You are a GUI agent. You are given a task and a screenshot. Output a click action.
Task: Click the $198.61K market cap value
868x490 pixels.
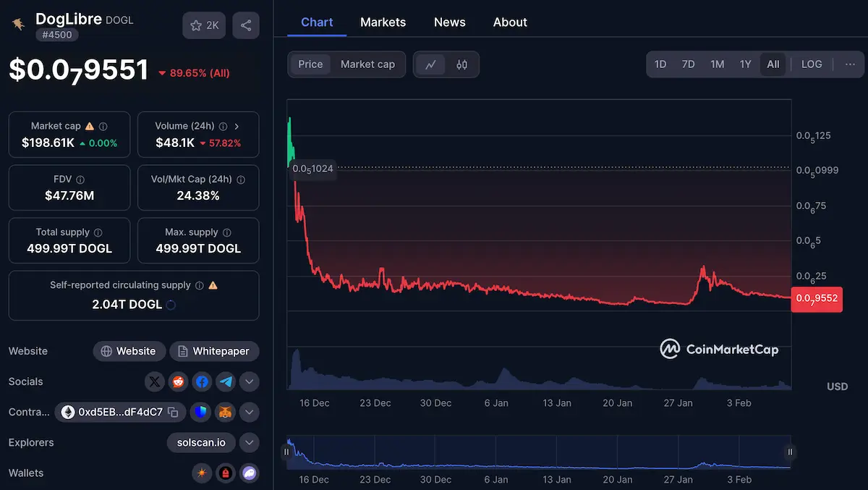[x=48, y=143]
